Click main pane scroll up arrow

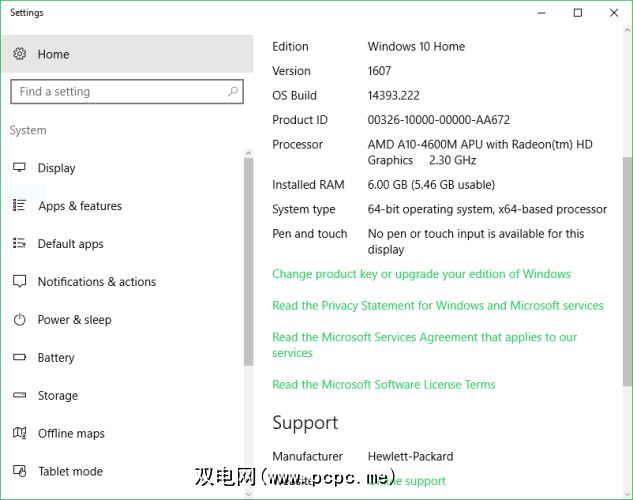tap(627, 30)
